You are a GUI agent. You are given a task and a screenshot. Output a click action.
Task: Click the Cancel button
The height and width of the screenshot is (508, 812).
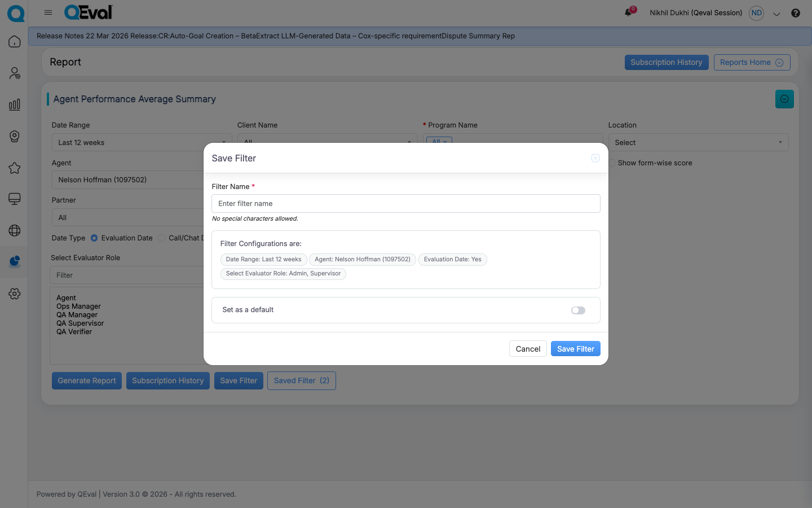[528, 349]
